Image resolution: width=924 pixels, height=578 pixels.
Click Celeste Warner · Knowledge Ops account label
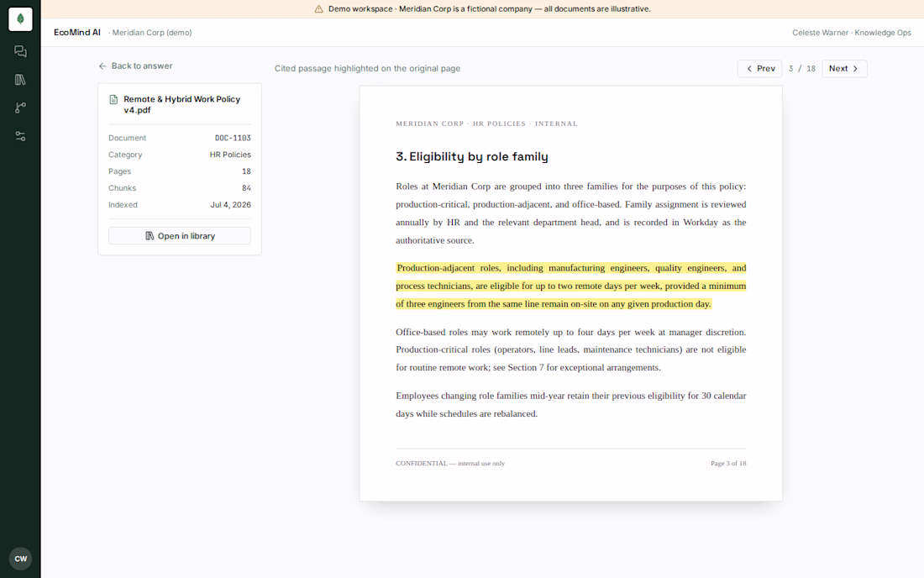(x=852, y=33)
